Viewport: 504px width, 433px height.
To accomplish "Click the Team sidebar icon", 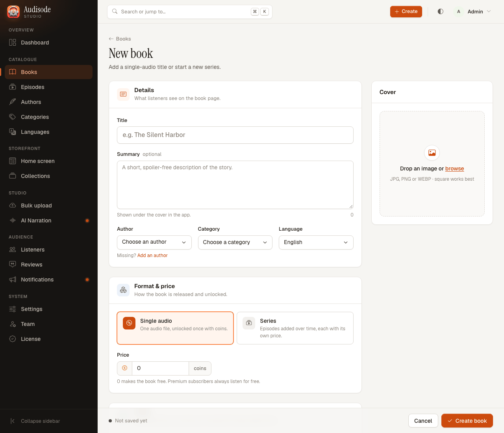I will [x=13, y=324].
